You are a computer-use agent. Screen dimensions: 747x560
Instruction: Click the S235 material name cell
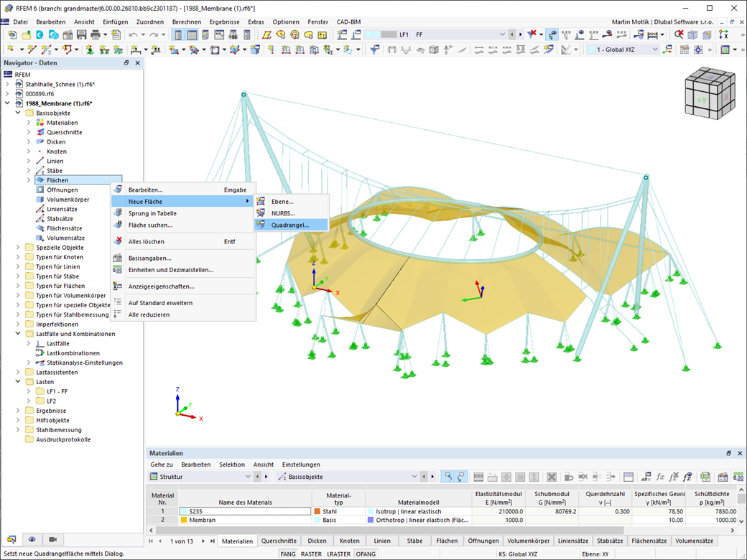click(x=246, y=511)
